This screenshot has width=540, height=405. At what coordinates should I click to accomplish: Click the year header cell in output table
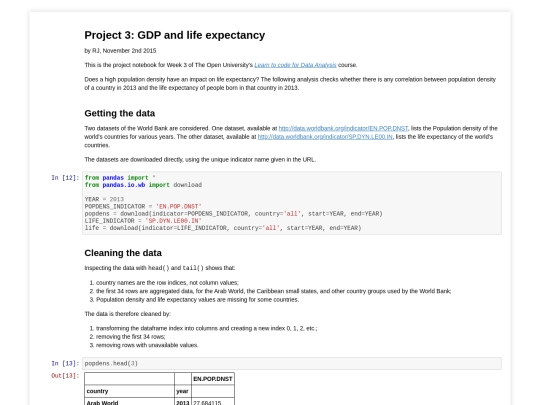coord(183,391)
